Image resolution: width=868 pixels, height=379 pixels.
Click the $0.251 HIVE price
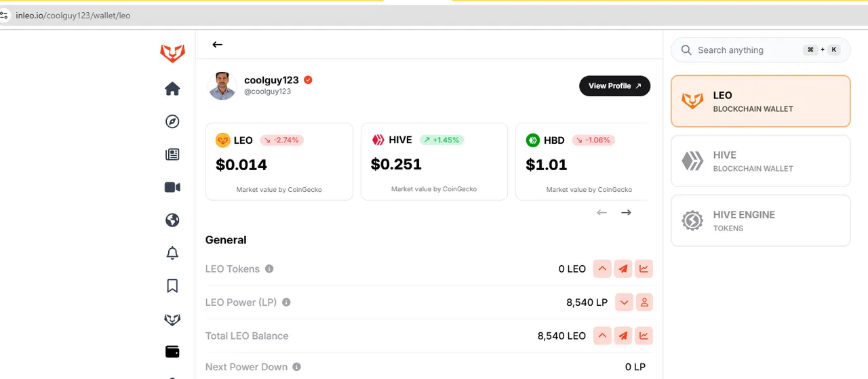point(396,164)
